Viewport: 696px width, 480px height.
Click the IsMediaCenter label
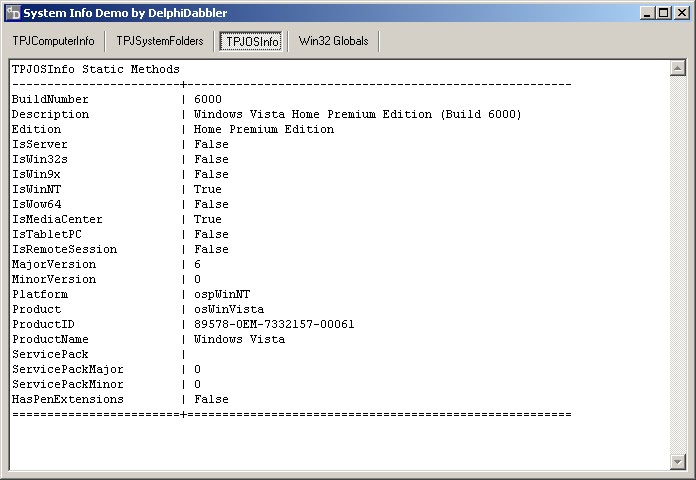(x=57, y=219)
